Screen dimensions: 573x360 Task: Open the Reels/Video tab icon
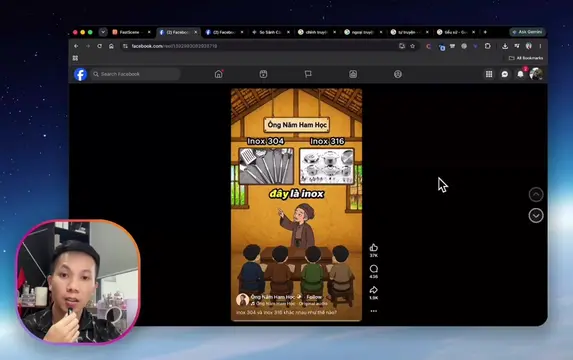pyautogui.click(x=263, y=74)
